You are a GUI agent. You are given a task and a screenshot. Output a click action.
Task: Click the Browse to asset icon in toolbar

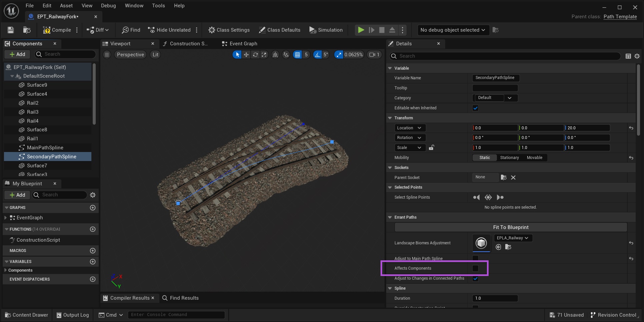[x=27, y=30]
